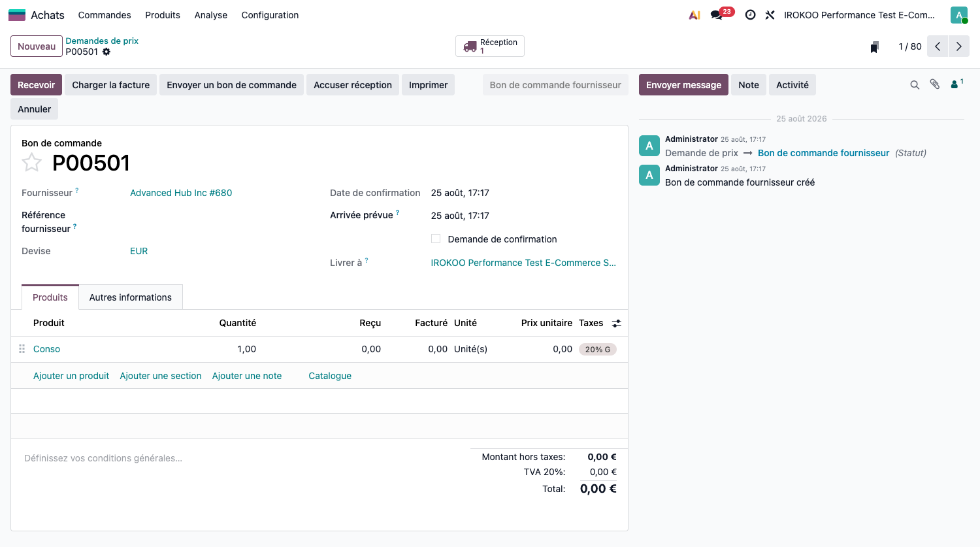This screenshot has height=547, width=980.
Task: Open the debug tools wrench icon
Action: [770, 15]
